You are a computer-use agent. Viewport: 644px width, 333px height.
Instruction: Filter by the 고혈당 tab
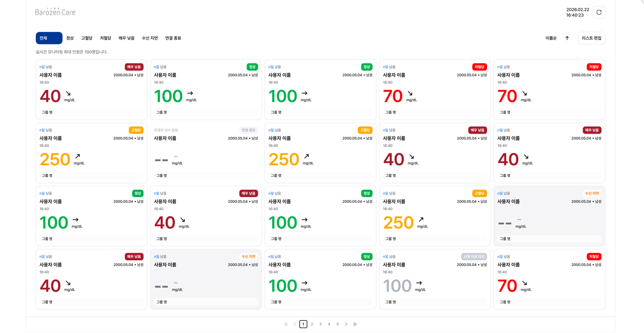click(x=87, y=38)
